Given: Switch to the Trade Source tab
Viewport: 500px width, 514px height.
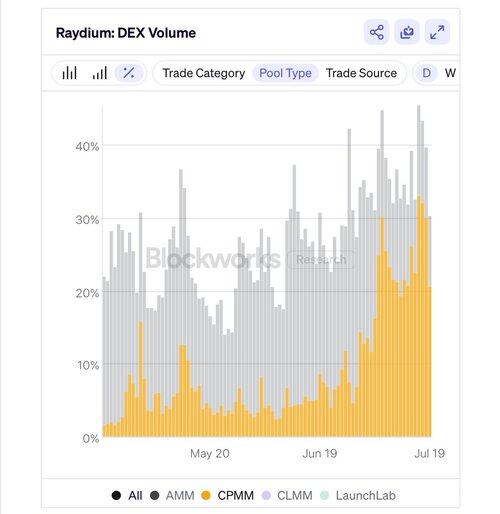Looking at the screenshot, I should point(361,73).
